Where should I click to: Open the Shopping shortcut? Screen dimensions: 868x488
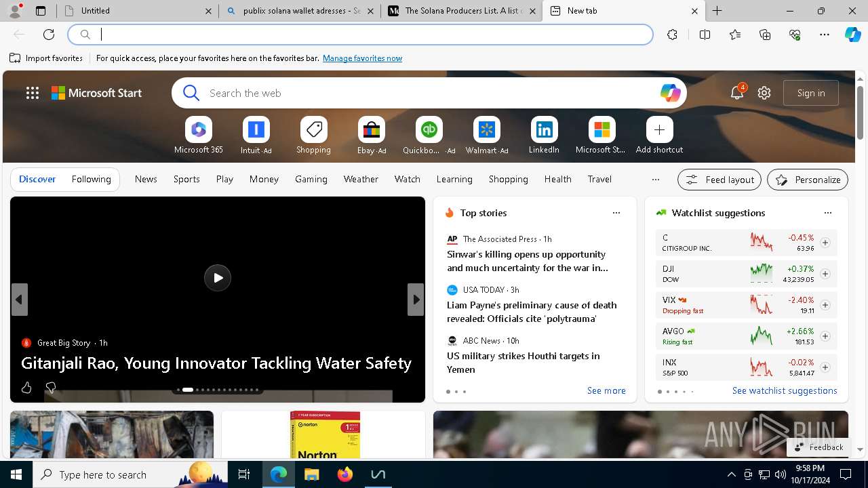[x=313, y=136]
